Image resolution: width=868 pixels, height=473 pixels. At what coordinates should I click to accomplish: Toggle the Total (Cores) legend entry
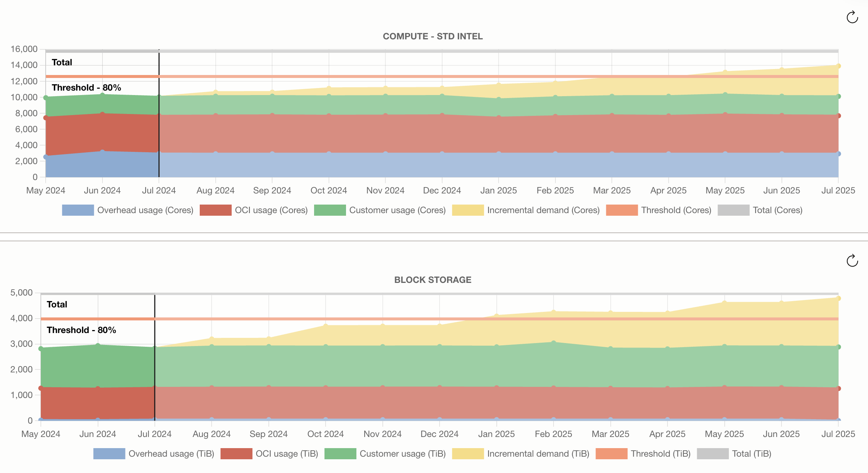[x=733, y=210]
